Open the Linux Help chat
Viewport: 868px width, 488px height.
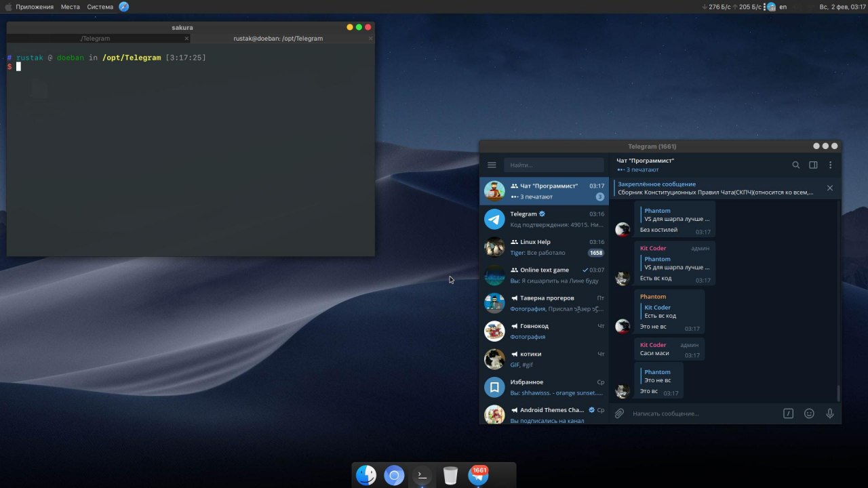coord(544,247)
